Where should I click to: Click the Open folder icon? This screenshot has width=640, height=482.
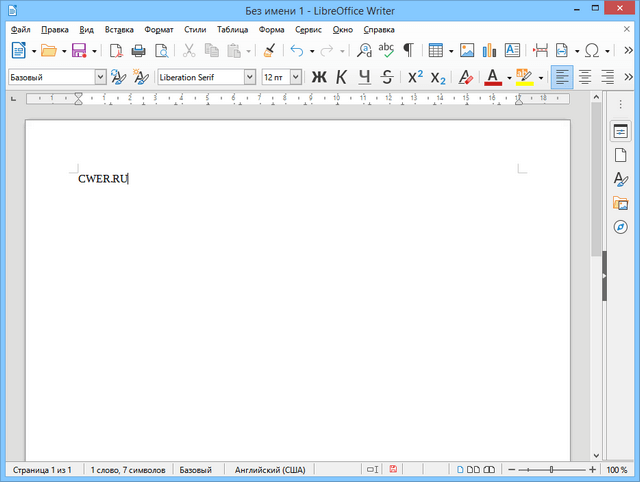point(49,51)
